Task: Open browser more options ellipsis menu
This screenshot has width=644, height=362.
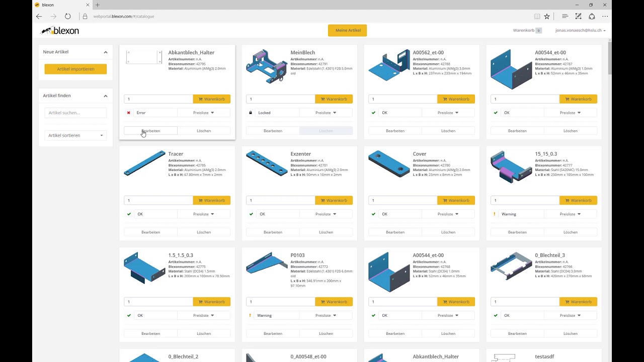Action: pyautogui.click(x=605, y=16)
